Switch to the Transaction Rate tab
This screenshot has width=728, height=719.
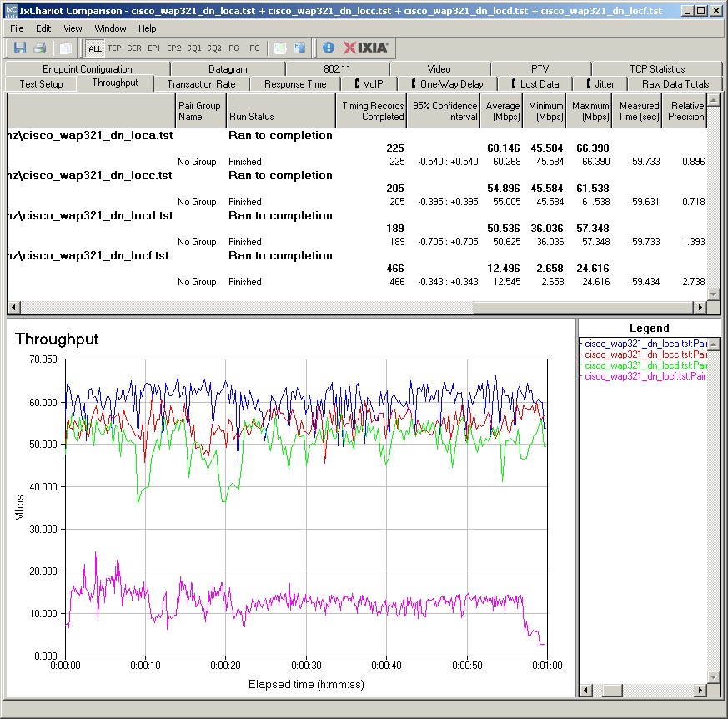(201, 84)
